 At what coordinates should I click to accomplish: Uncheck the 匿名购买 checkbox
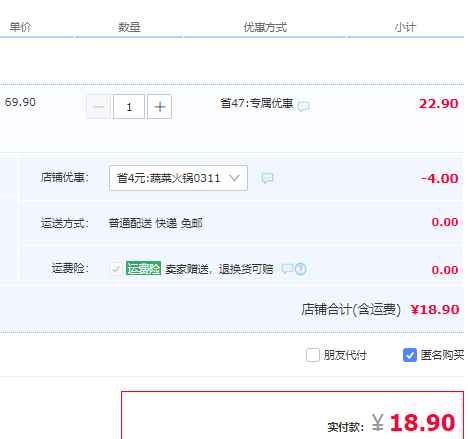coord(410,355)
